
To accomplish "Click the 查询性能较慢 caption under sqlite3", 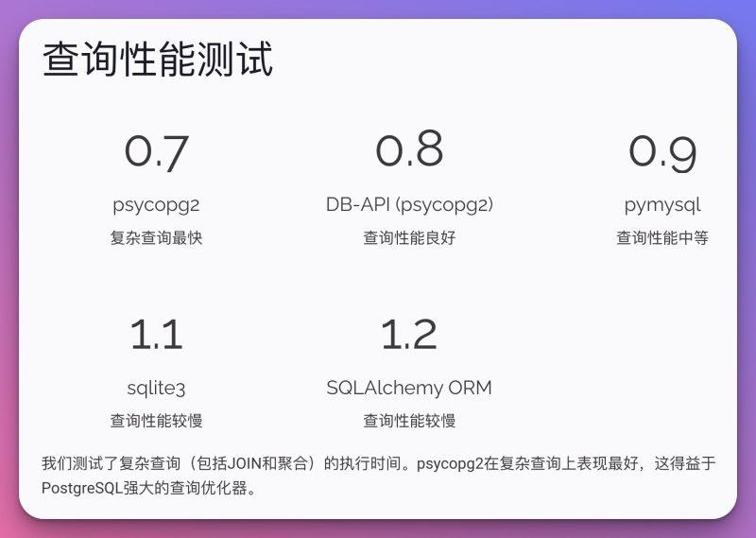I will 156,421.
